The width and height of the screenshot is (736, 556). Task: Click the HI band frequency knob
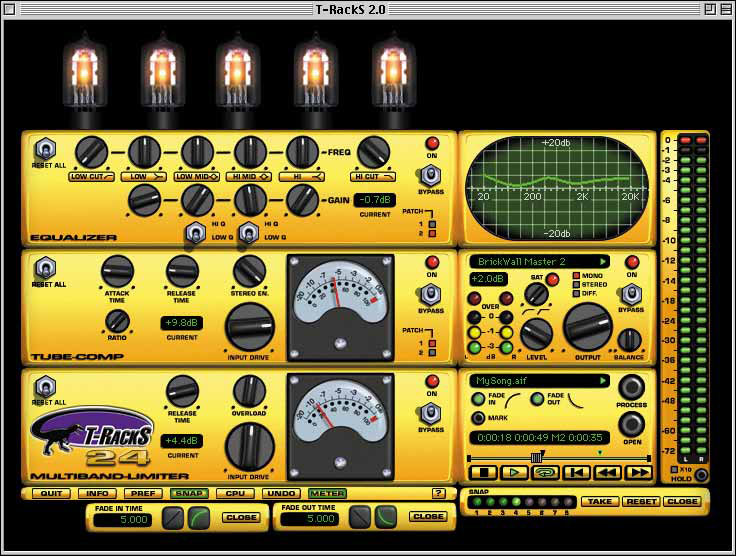(x=302, y=152)
